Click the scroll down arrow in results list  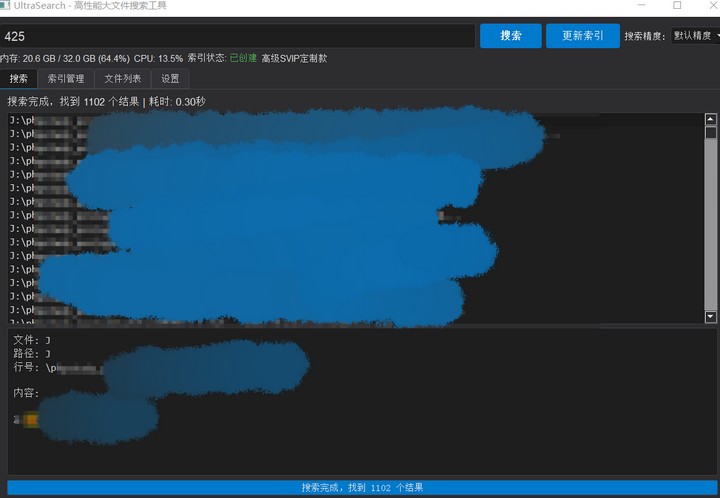click(x=710, y=317)
